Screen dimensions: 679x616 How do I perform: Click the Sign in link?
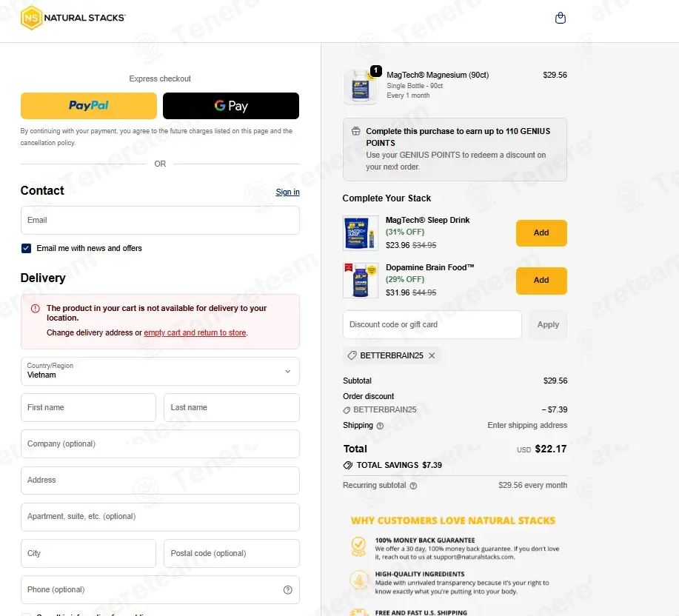[287, 192]
